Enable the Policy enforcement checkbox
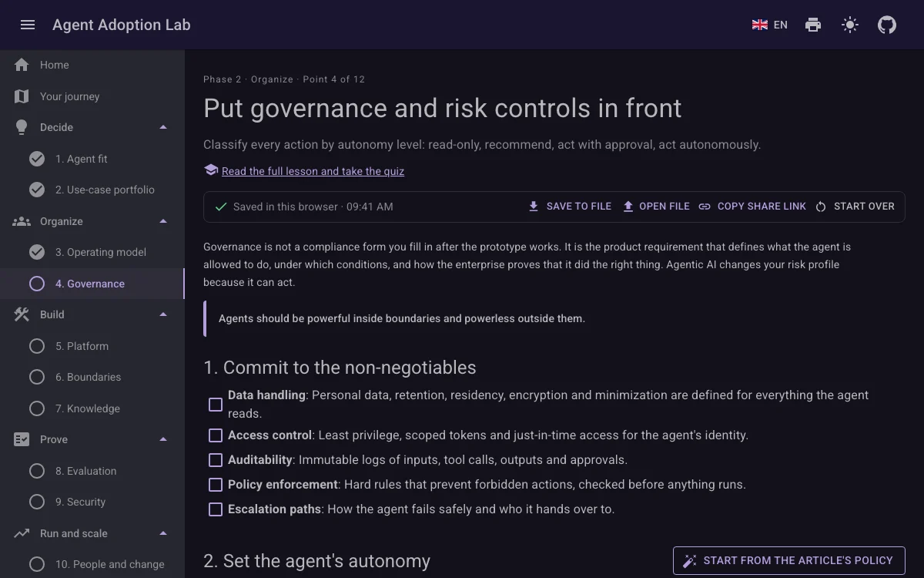This screenshot has width=924, height=578. [216, 485]
